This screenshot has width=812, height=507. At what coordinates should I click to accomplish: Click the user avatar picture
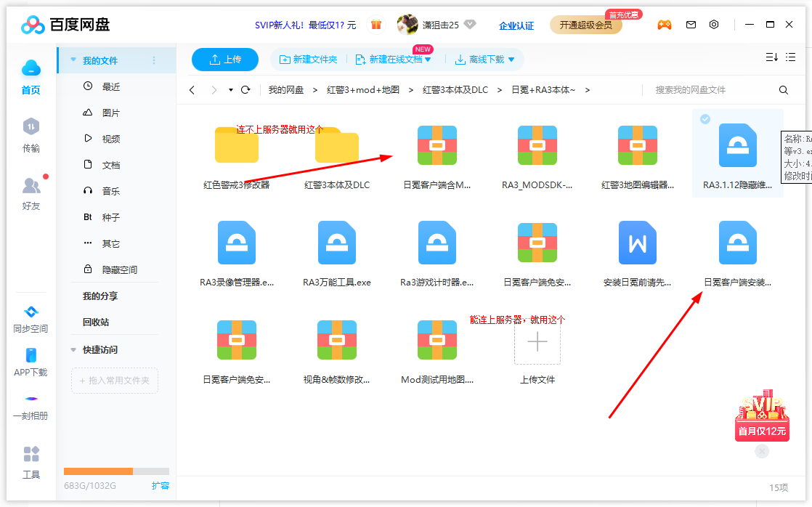pos(407,25)
